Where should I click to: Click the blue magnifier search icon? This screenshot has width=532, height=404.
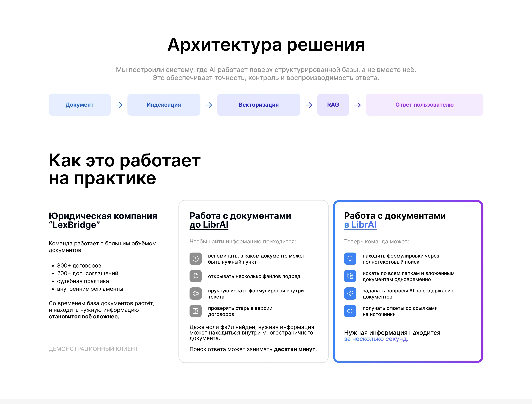(x=350, y=258)
